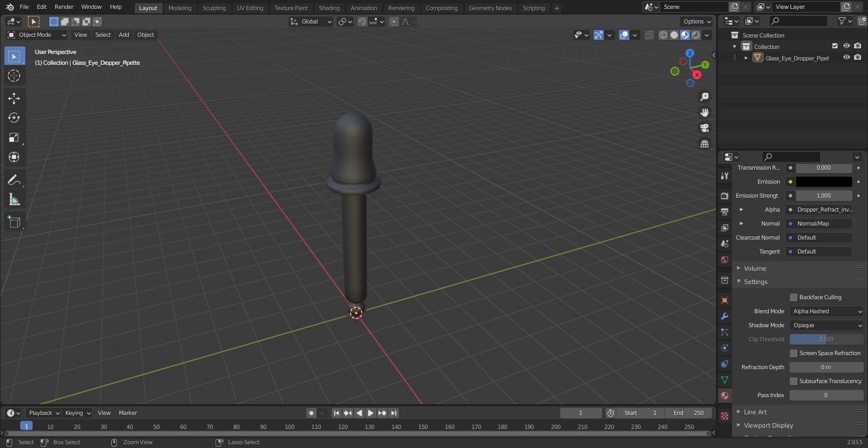The height and width of the screenshot is (448, 868).
Task: Enable Subsurface Translucency checkbox
Action: [x=794, y=381]
